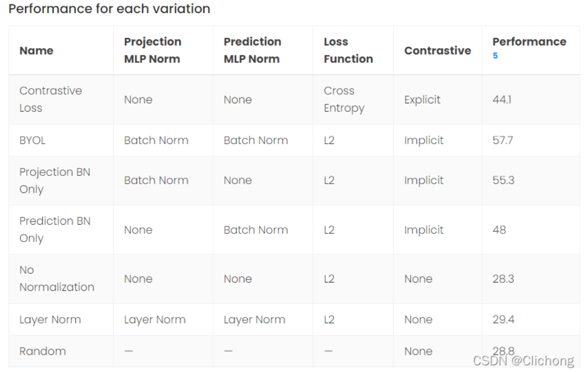Click the 'Performance for each variation' heading
This screenshot has width=588, height=372.
(x=109, y=9)
